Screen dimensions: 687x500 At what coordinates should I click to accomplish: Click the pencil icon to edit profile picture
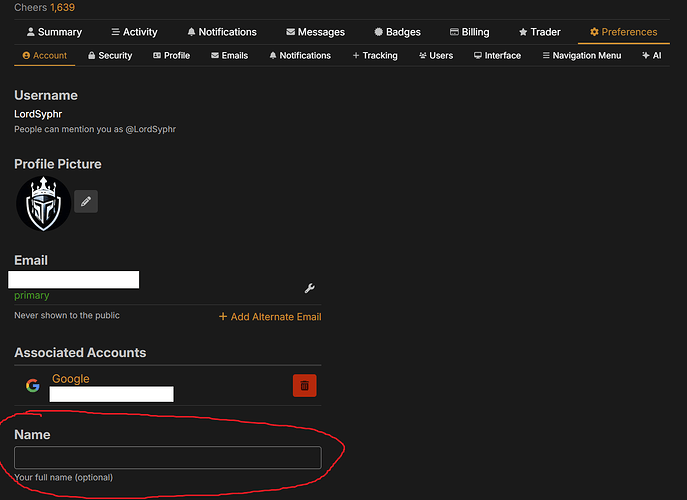tap(86, 202)
